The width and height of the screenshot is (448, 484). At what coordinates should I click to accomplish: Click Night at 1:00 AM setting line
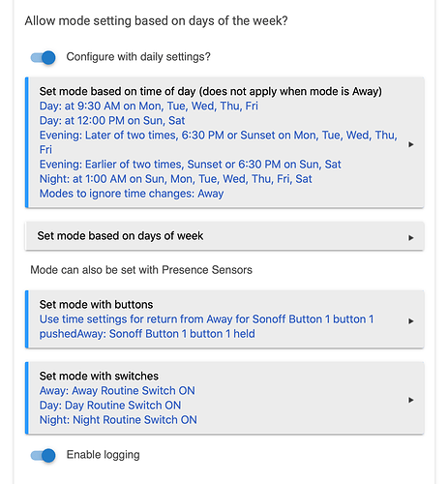click(x=176, y=179)
